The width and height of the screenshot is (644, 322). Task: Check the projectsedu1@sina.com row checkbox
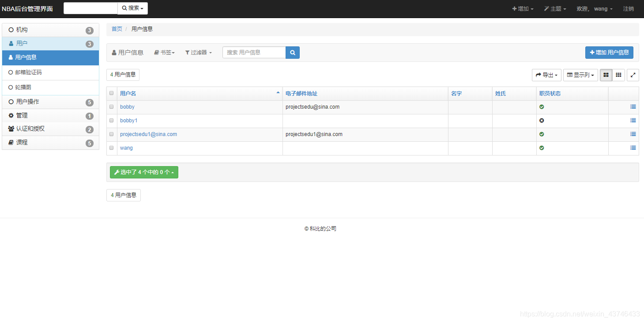pyautogui.click(x=112, y=134)
